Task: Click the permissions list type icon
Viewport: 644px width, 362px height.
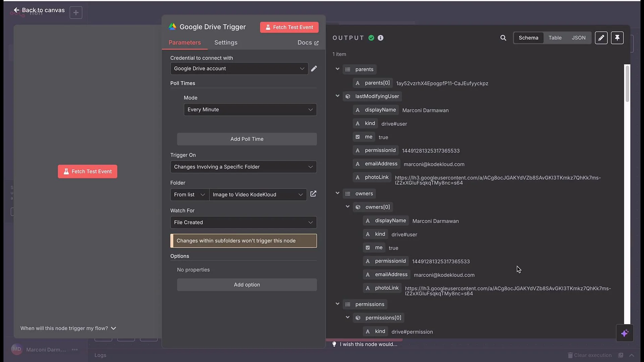Action: [348, 304]
